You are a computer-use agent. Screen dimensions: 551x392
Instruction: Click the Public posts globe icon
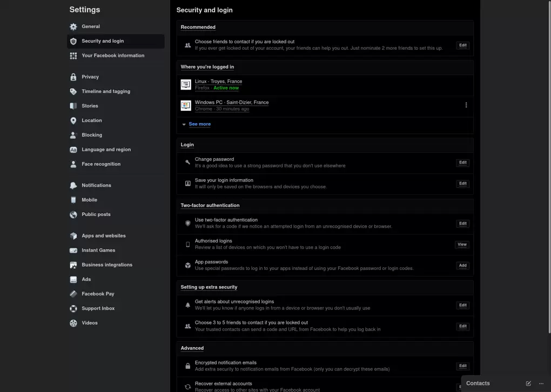(x=73, y=214)
